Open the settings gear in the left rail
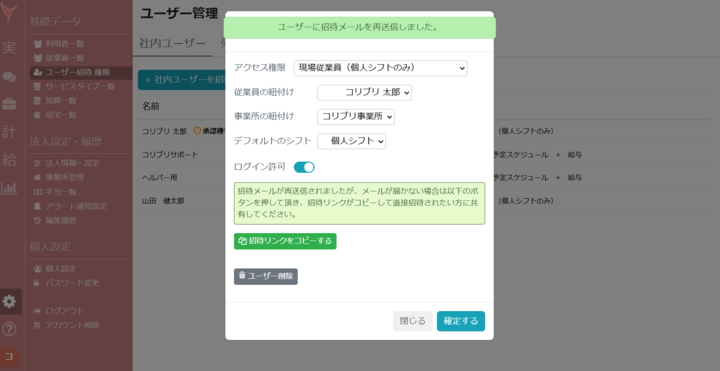Viewport: 720px width, 371px height. coord(9,301)
